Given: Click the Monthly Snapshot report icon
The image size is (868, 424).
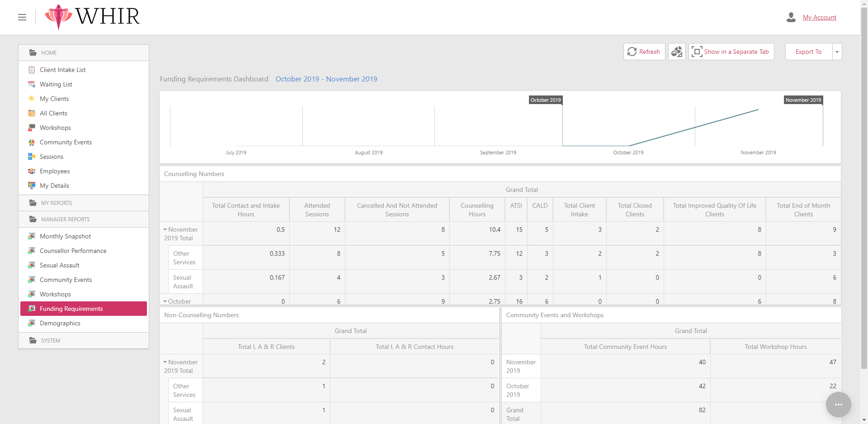Looking at the screenshot, I should point(32,236).
